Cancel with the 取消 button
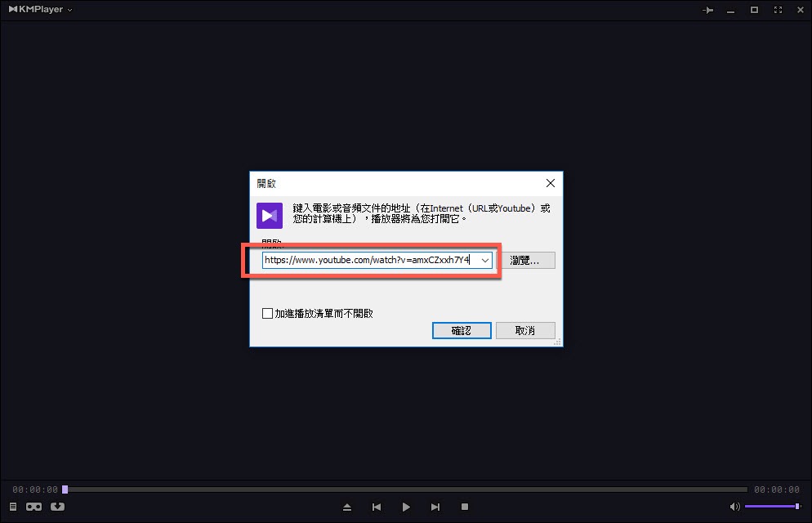Image resolution: width=812 pixels, height=523 pixels. (x=525, y=330)
